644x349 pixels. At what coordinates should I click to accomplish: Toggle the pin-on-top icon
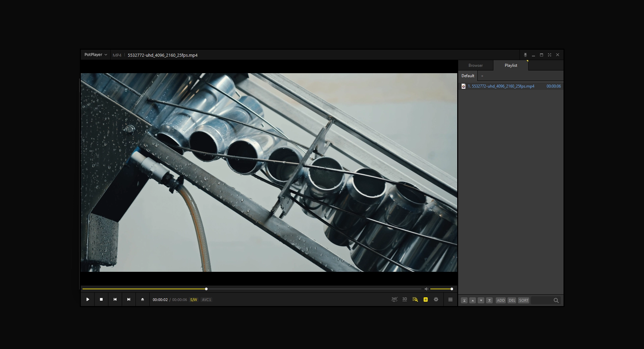[526, 55]
